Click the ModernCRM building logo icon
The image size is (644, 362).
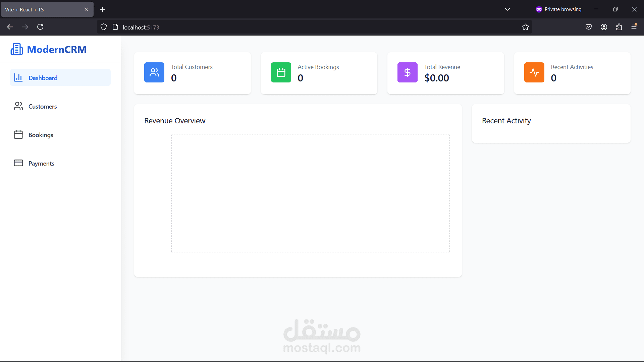click(17, 49)
